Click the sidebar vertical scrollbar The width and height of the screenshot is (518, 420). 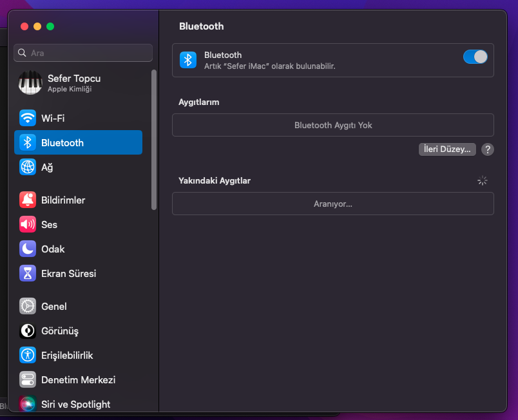tap(154, 139)
